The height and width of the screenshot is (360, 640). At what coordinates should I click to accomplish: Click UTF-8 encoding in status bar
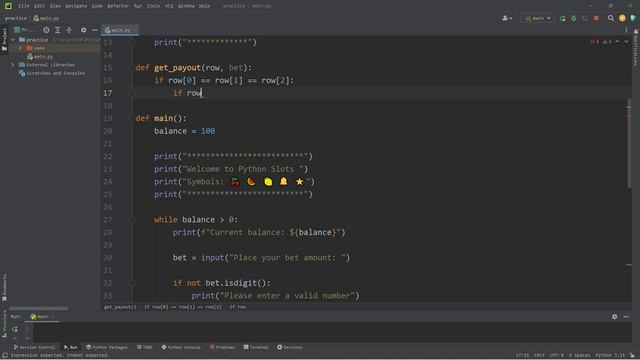pyautogui.click(x=557, y=356)
